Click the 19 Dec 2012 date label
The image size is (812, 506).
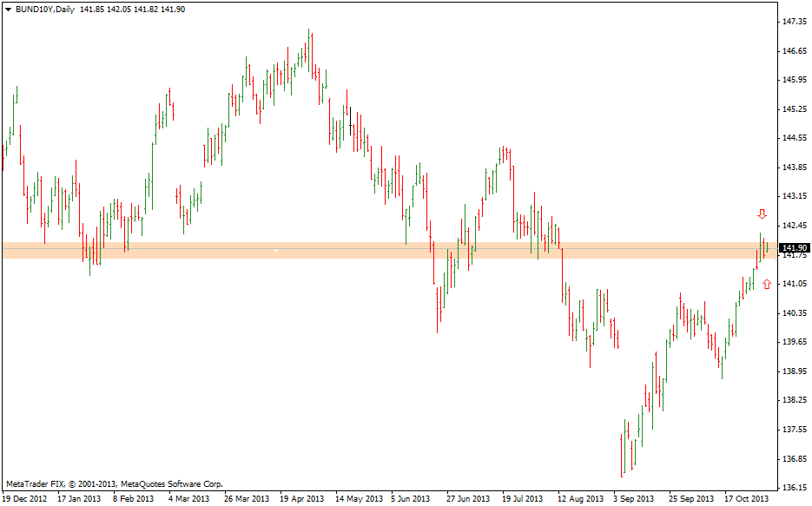click(24, 499)
